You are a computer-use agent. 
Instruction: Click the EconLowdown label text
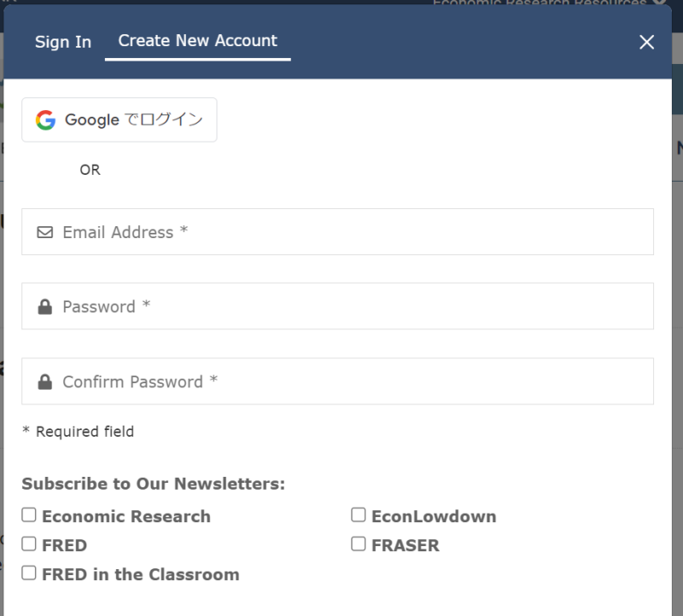tap(433, 516)
